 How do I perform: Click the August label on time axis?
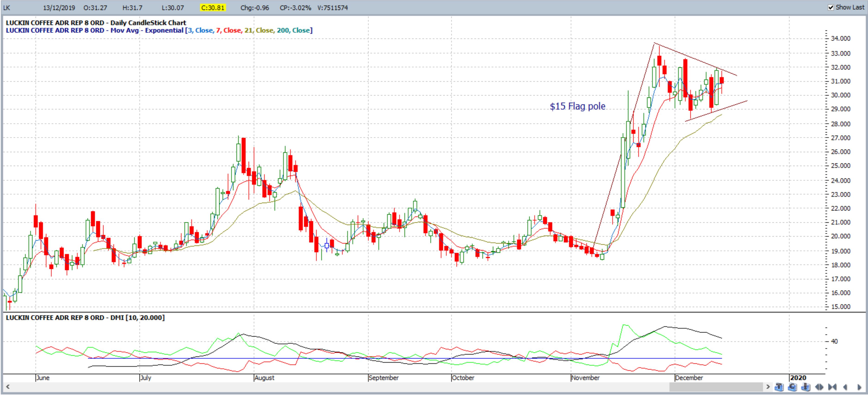click(264, 378)
